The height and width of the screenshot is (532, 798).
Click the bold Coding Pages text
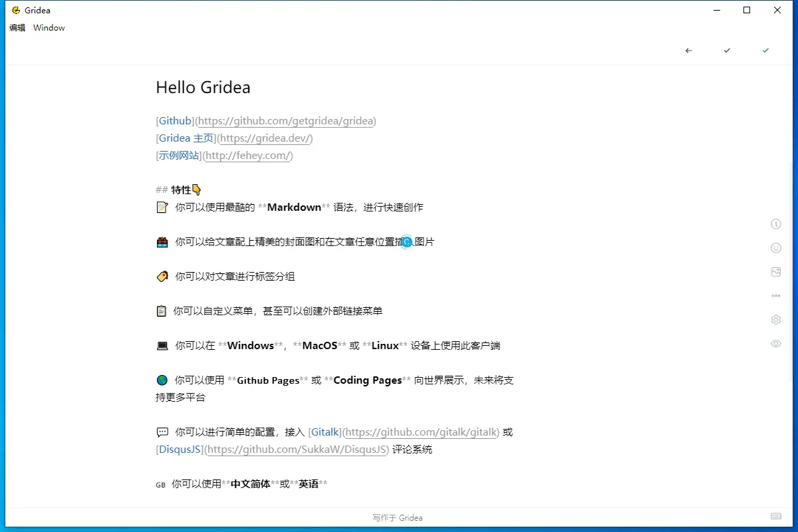[x=368, y=380]
